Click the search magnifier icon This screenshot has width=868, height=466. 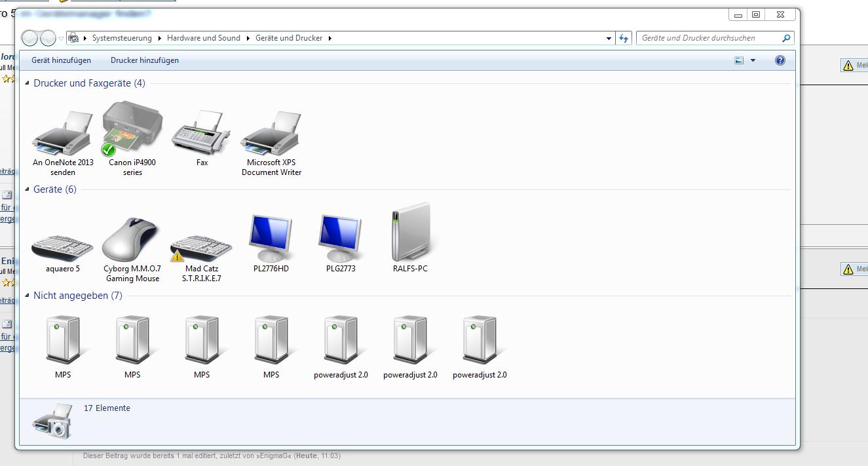pyautogui.click(x=786, y=38)
